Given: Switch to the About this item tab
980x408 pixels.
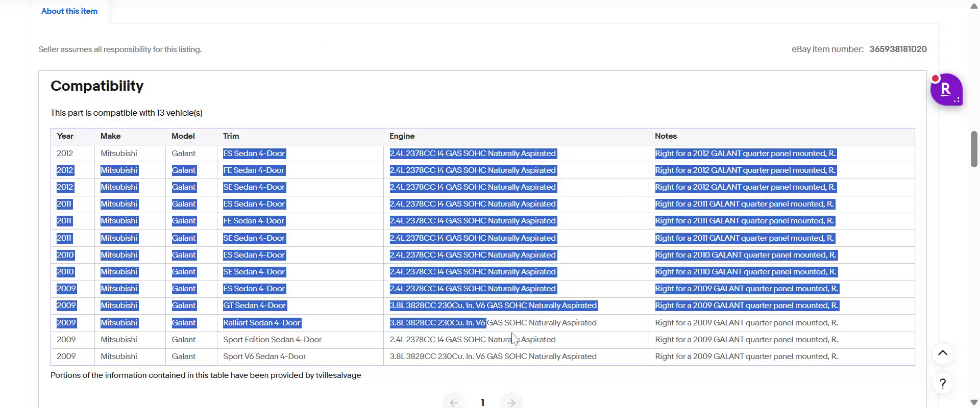Looking at the screenshot, I should (x=69, y=11).
